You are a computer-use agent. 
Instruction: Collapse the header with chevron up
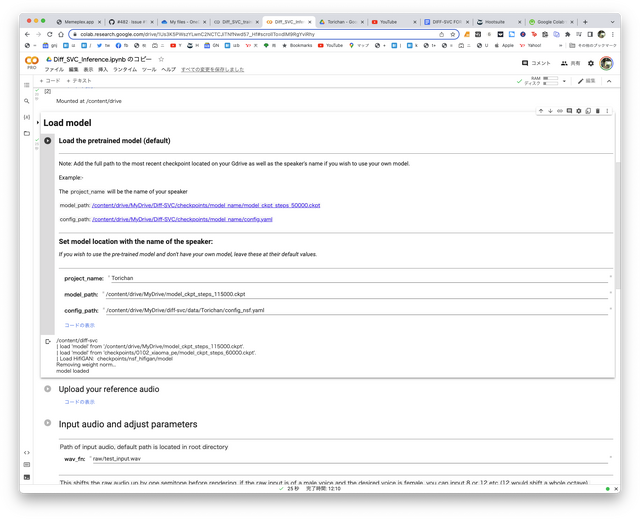(609, 81)
